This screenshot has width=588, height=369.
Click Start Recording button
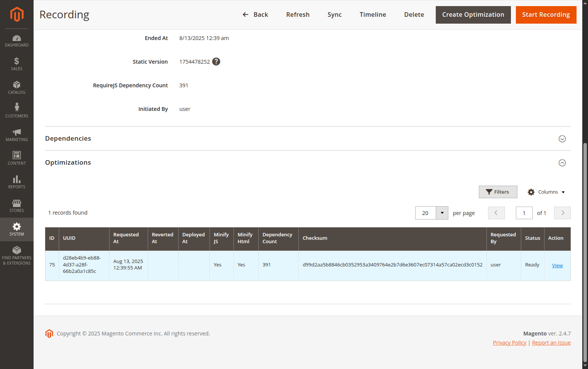pos(546,15)
